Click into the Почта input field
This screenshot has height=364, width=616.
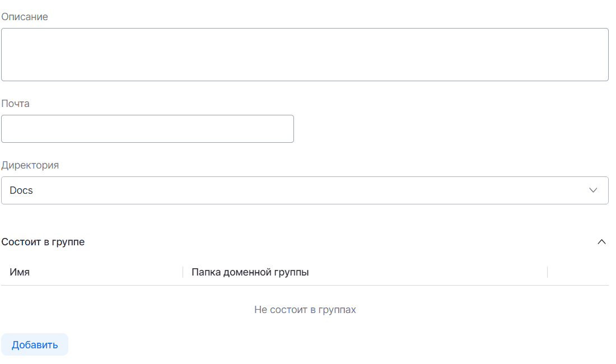tap(147, 129)
